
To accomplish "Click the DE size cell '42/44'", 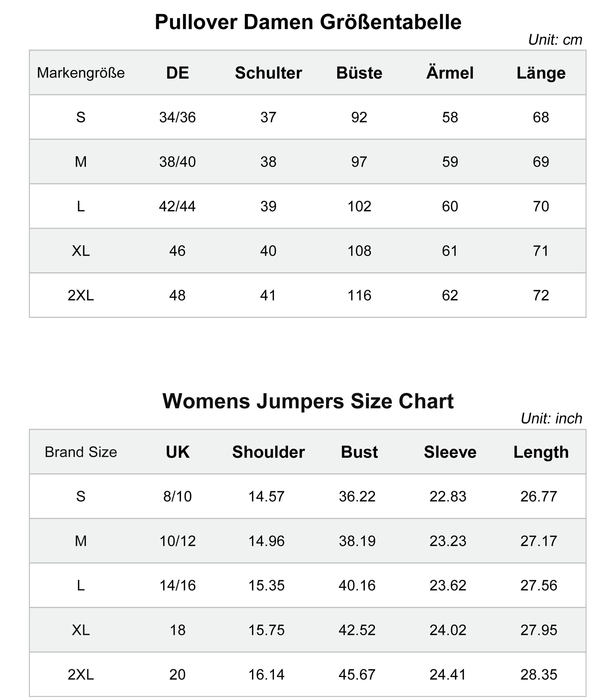I will [177, 206].
